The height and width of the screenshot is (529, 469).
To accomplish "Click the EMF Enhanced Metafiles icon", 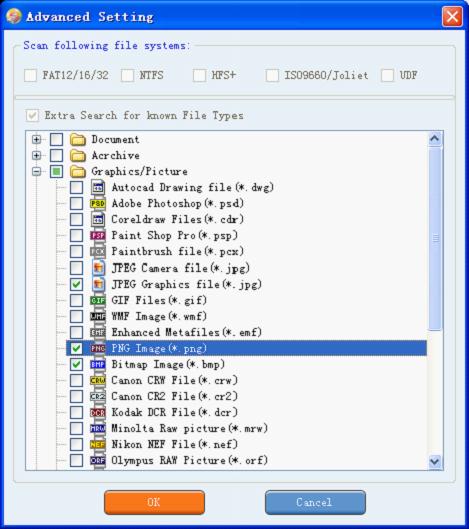I will 98,333.
